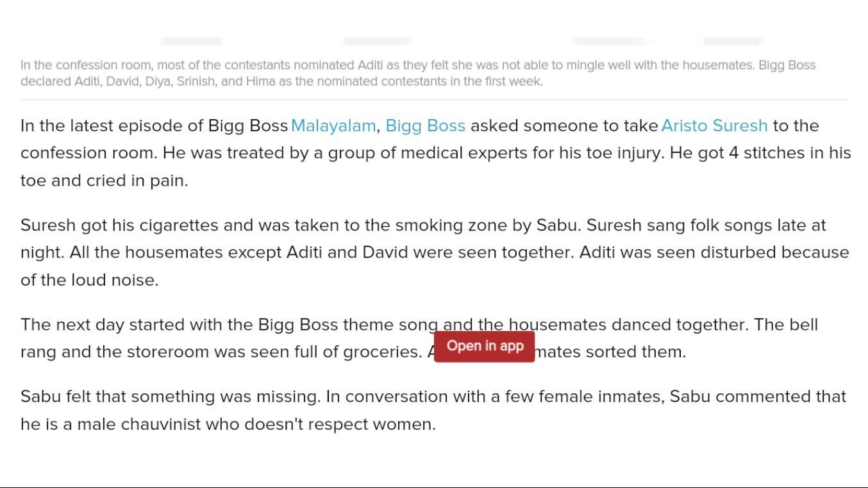The width and height of the screenshot is (868, 488).
Task: Open the Malayalam link
Action: tap(333, 126)
